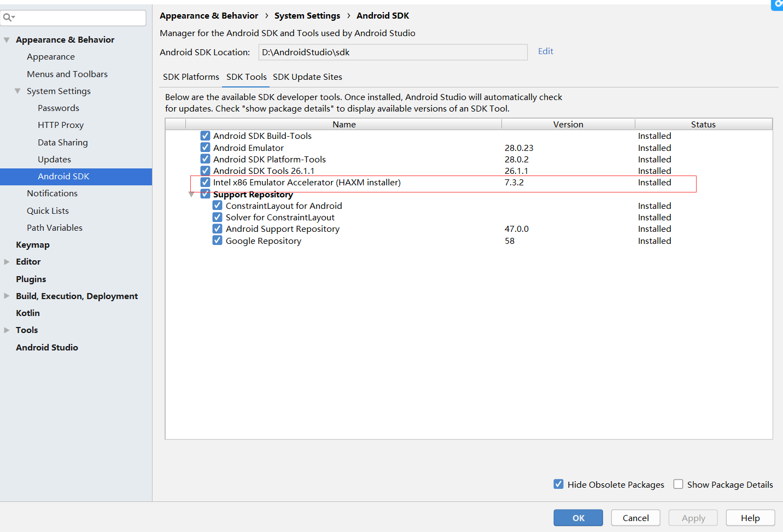Expand the Editor settings node

(x=7, y=262)
